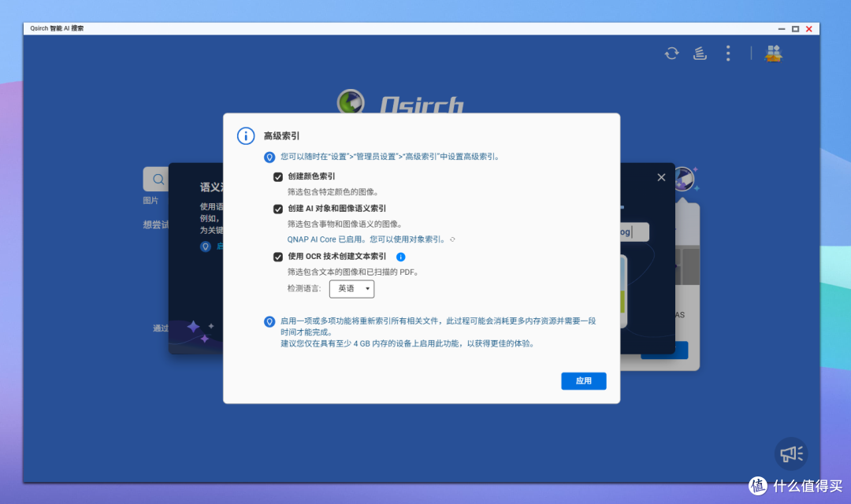Click the Qsirch logo icon
The image size is (851, 504).
(x=351, y=102)
